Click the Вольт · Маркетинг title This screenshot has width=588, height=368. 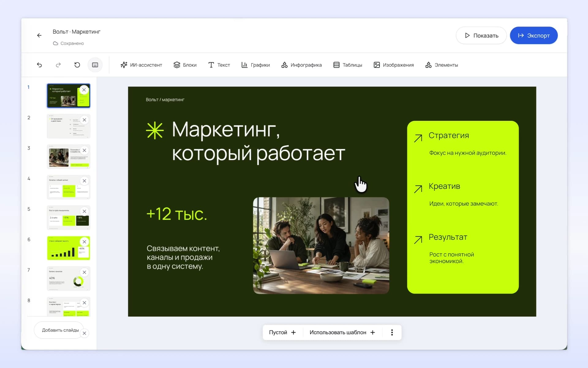point(77,32)
